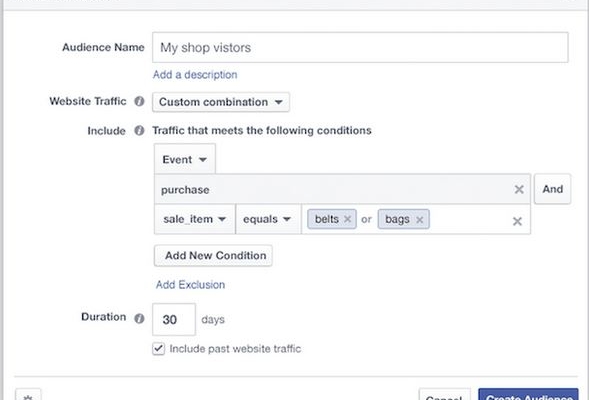Click Add New Condition button
The height and width of the screenshot is (400, 589).
(x=213, y=256)
